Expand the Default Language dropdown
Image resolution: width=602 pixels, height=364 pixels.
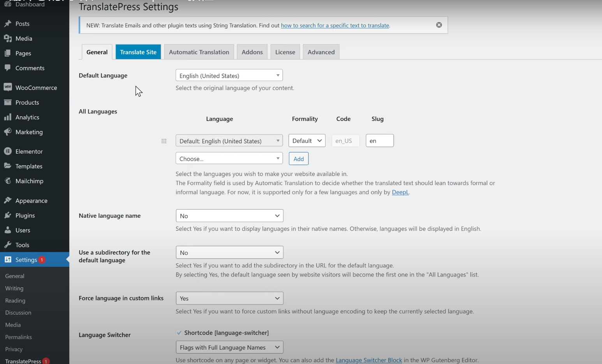(x=229, y=75)
